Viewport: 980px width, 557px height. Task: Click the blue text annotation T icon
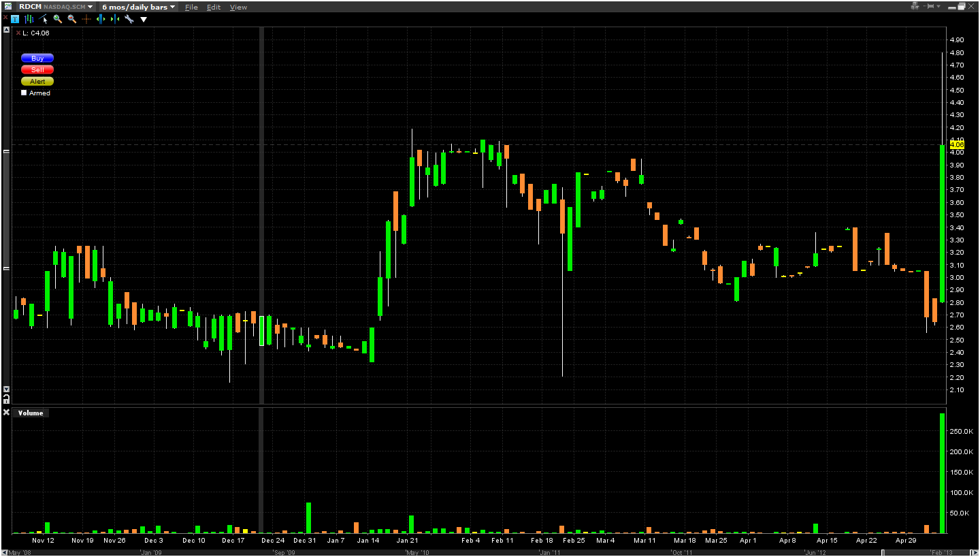(15, 19)
